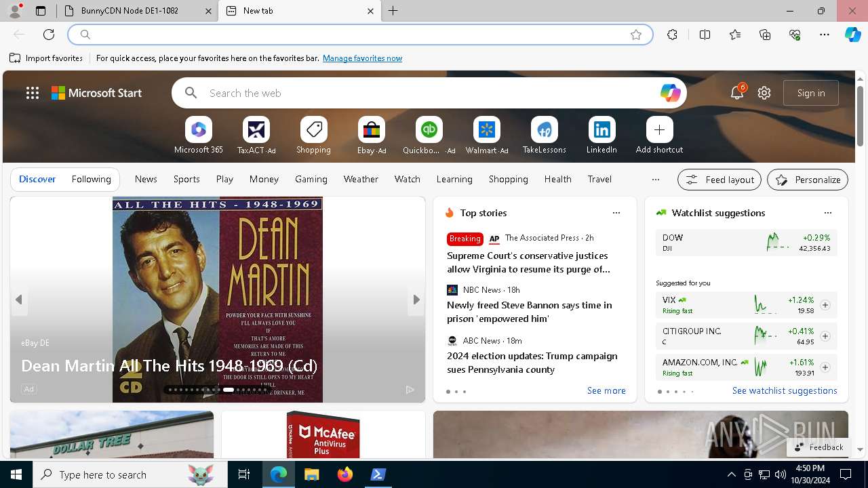The height and width of the screenshot is (488, 868).
Task: Open Edge Extensions menu
Action: coord(672,35)
